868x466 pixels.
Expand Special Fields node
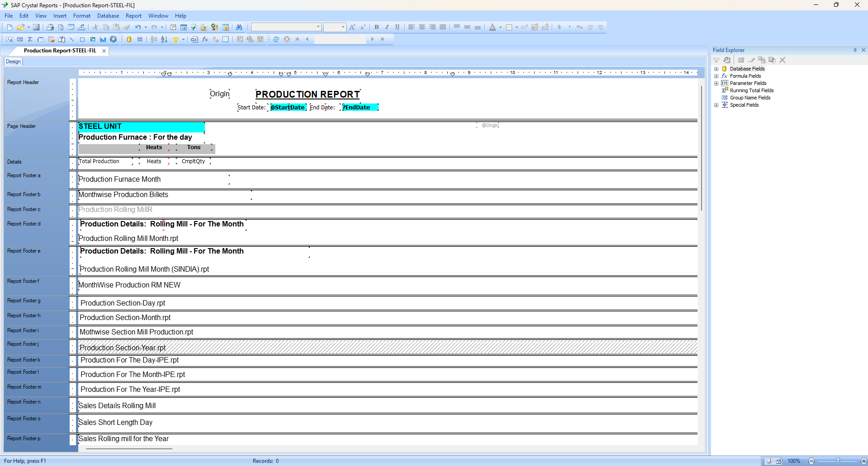pos(716,105)
